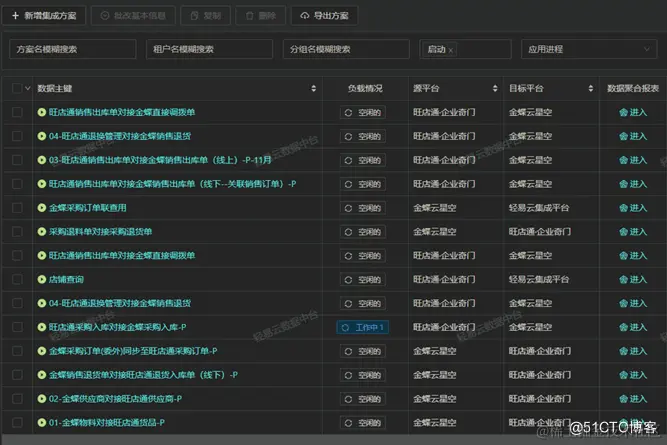Click the 复制 toolbar button
Screen dimensions: 667x445
[x=205, y=16]
